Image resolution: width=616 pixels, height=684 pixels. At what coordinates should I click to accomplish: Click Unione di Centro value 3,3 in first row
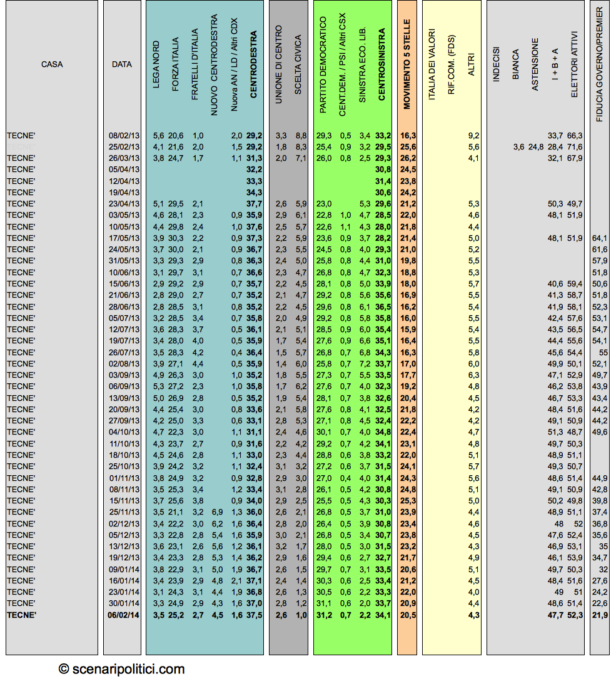[281, 136]
